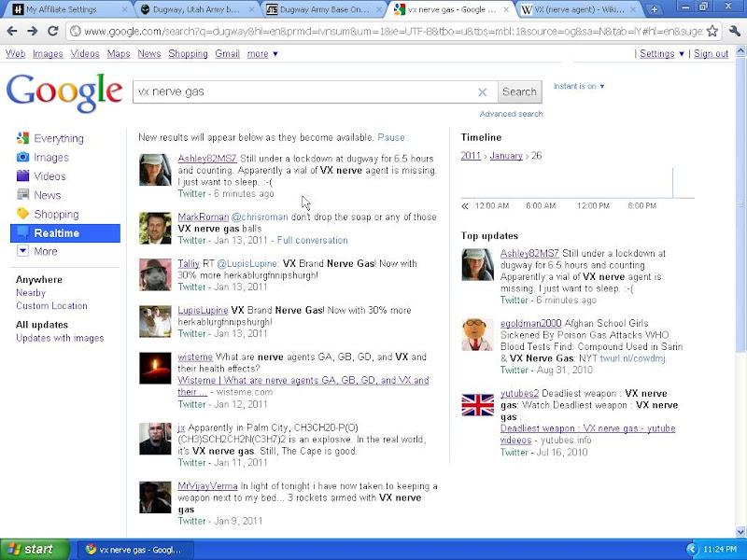Screen dimensions: 747x560
Task: Open egoldman2000's profile link
Action: (x=530, y=323)
